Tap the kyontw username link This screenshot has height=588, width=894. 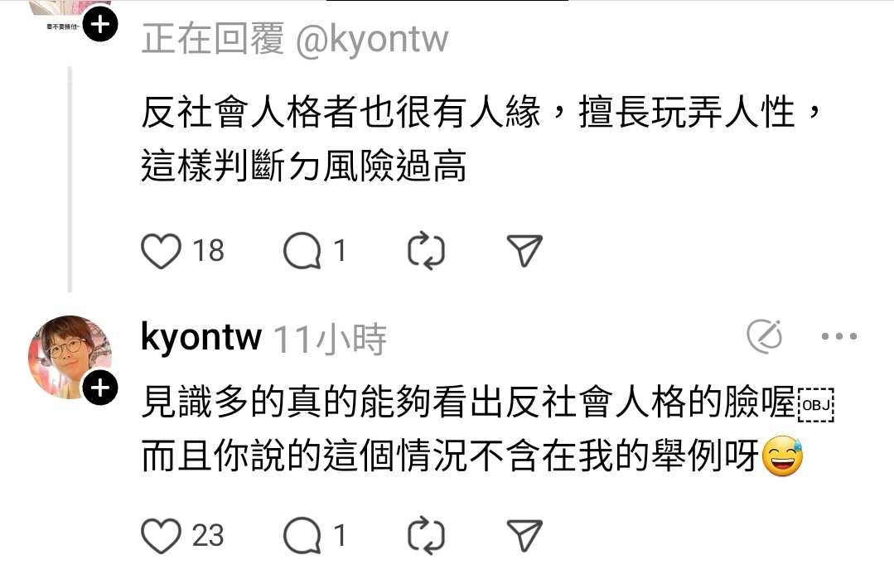201,337
